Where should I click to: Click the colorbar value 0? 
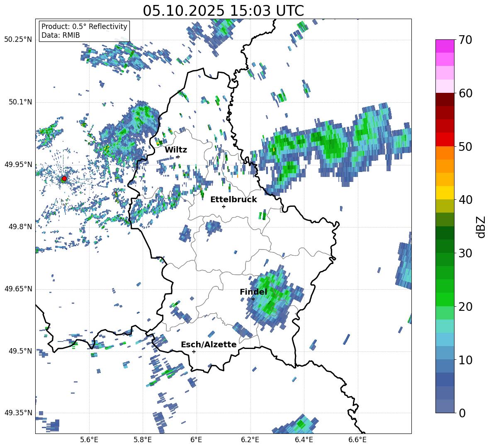coord(462,413)
